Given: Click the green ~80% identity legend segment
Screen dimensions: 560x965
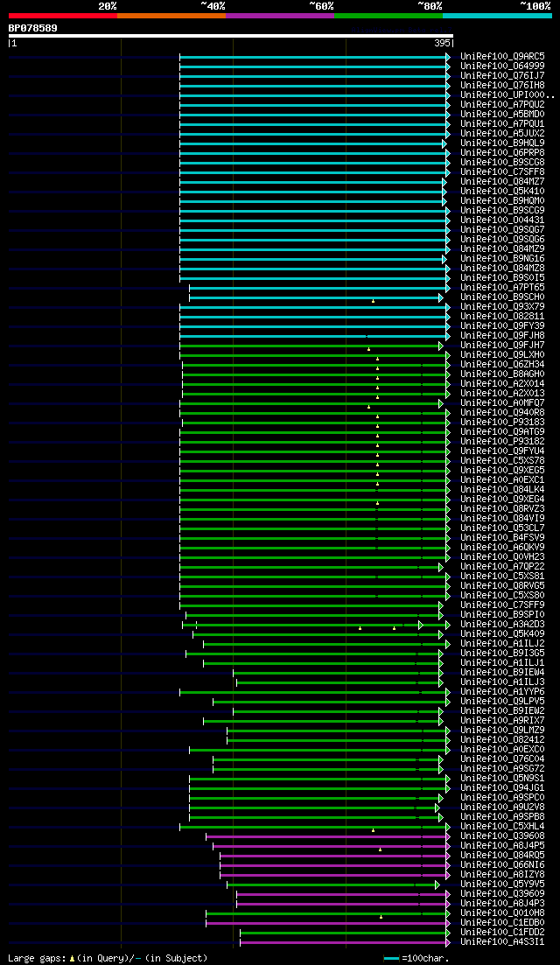Looking at the screenshot, I should (388, 16).
